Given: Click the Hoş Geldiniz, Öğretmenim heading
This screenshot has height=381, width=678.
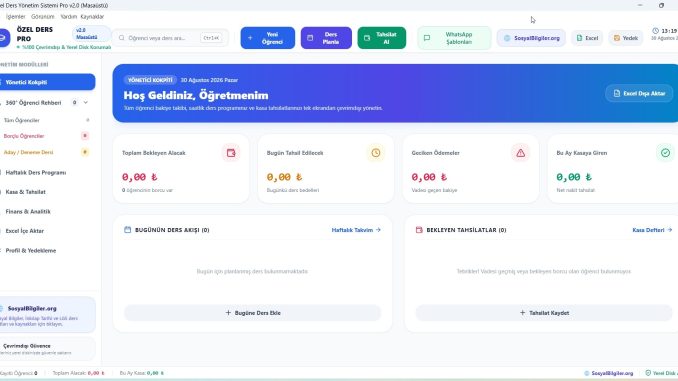Looking at the screenshot, I should pos(196,95).
